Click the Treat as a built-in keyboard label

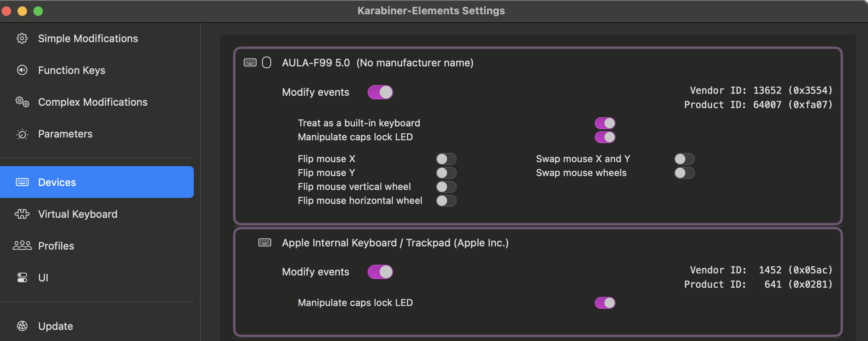[x=359, y=123]
